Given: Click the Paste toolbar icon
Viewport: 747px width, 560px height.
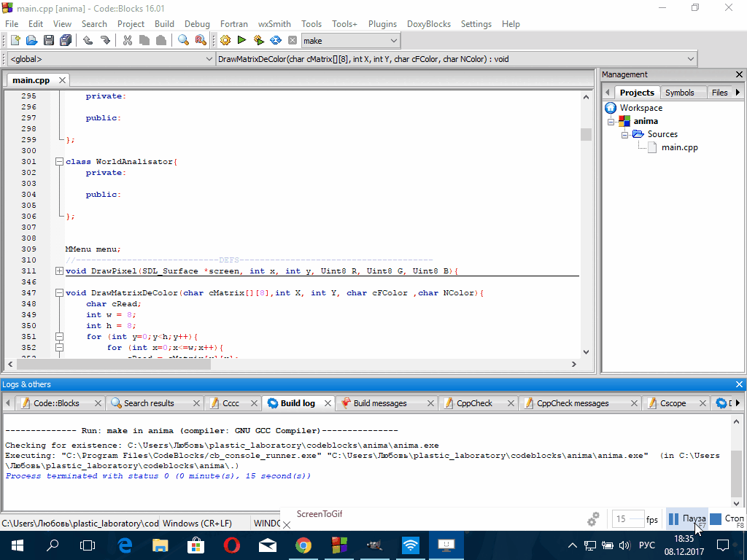Looking at the screenshot, I should pyautogui.click(x=161, y=41).
